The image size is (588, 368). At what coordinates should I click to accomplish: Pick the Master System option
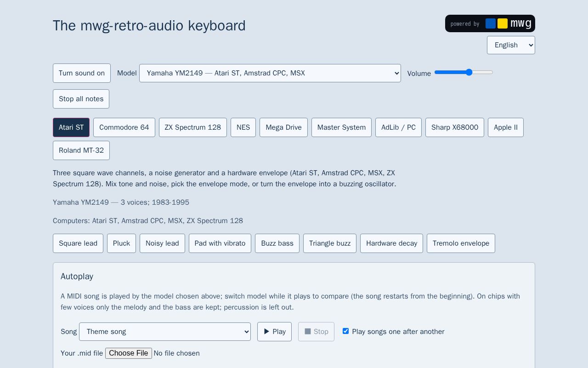click(x=341, y=127)
